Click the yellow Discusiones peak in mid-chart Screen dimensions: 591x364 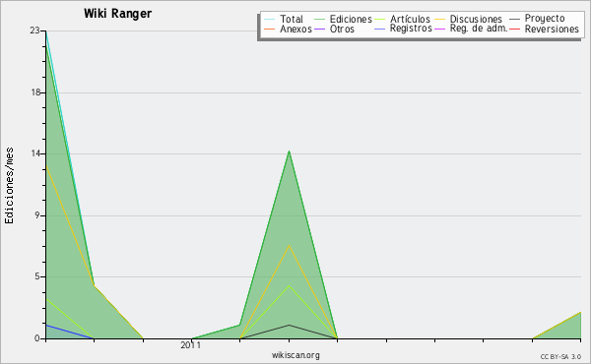click(289, 245)
